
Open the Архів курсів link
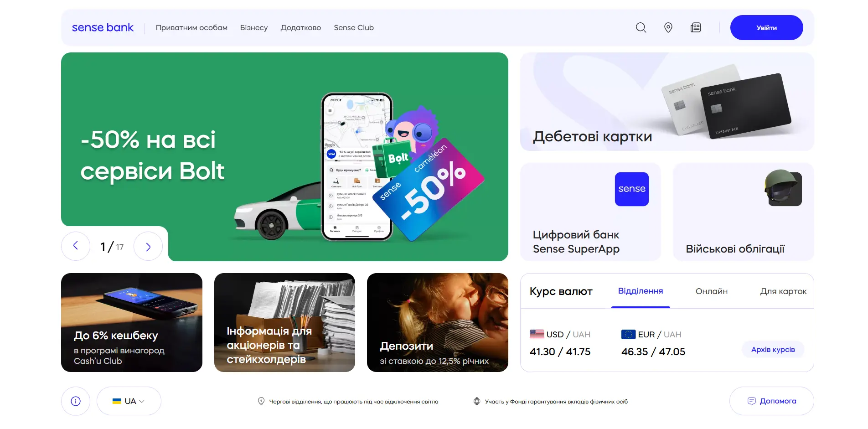click(773, 350)
